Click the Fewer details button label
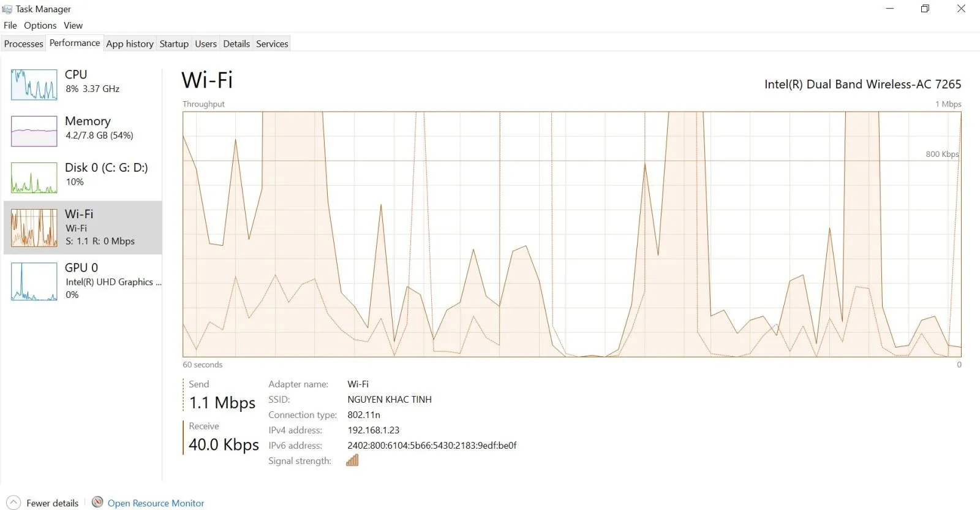The height and width of the screenshot is (510, 980). [53, 503]
